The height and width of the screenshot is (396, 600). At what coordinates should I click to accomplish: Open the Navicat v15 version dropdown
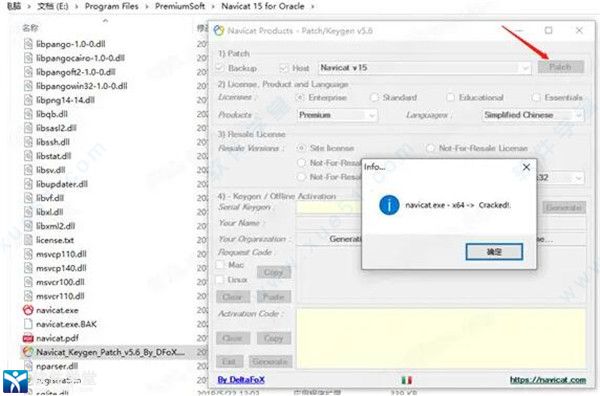tap(424, 68)
